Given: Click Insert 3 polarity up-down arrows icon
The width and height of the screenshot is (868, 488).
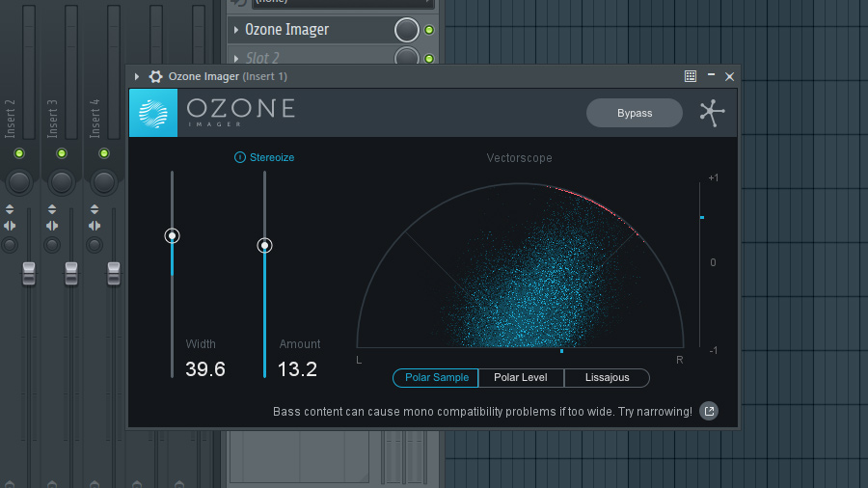Looking at the screenshot, I should point(52,209).
